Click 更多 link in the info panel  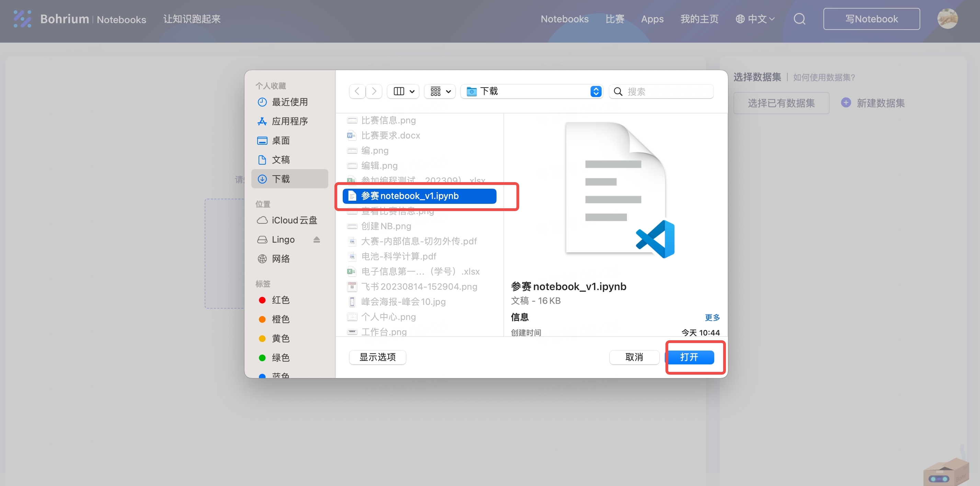(712, 317)
